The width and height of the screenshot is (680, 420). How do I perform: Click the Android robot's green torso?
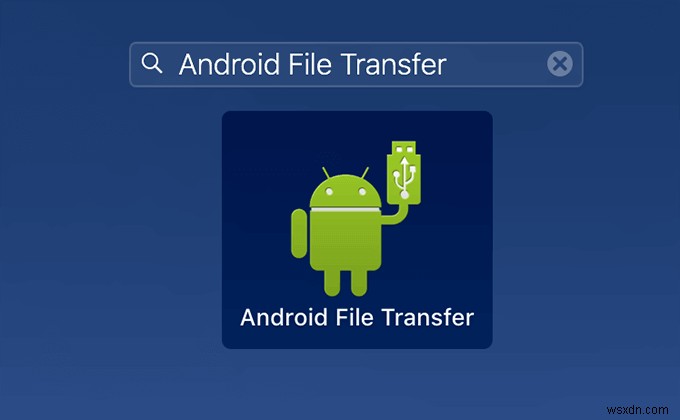point(345,241)
